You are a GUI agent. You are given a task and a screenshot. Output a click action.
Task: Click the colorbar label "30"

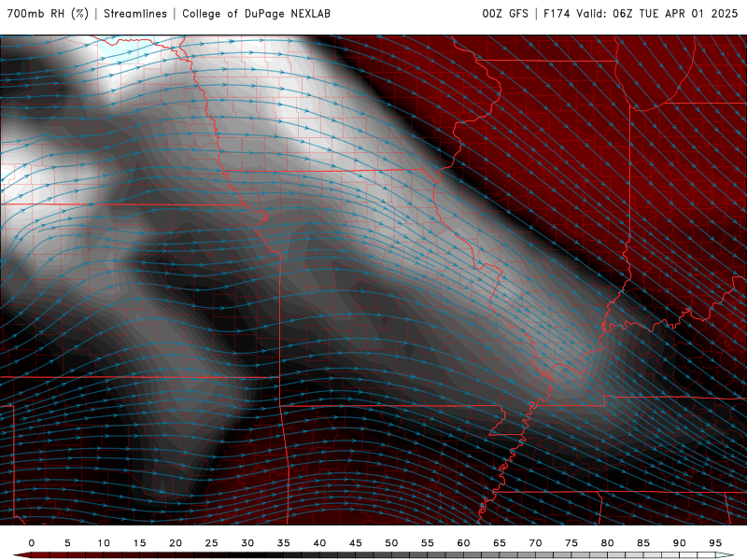(x=247, y=543)
